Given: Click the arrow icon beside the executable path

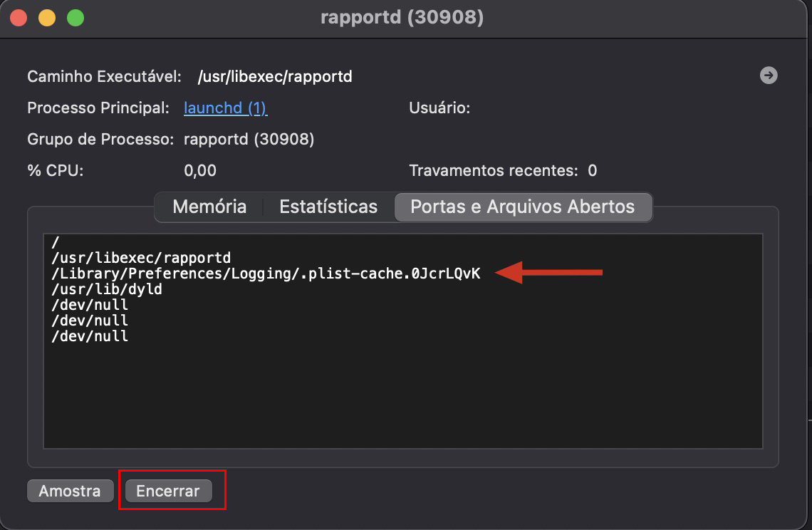Looking at the screenshot, I should (x=768, y=76).
